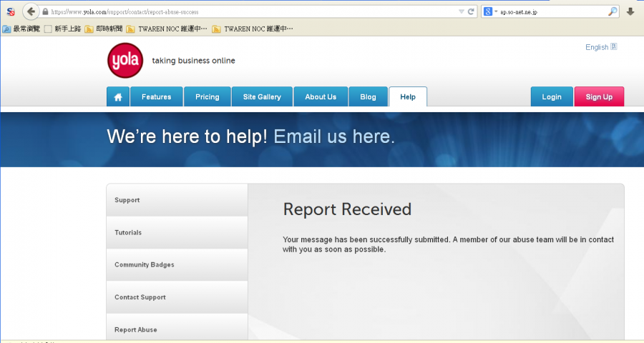Select Contact Support in sidebar
The image size is (644, 343).
click(x=140, y=297)
